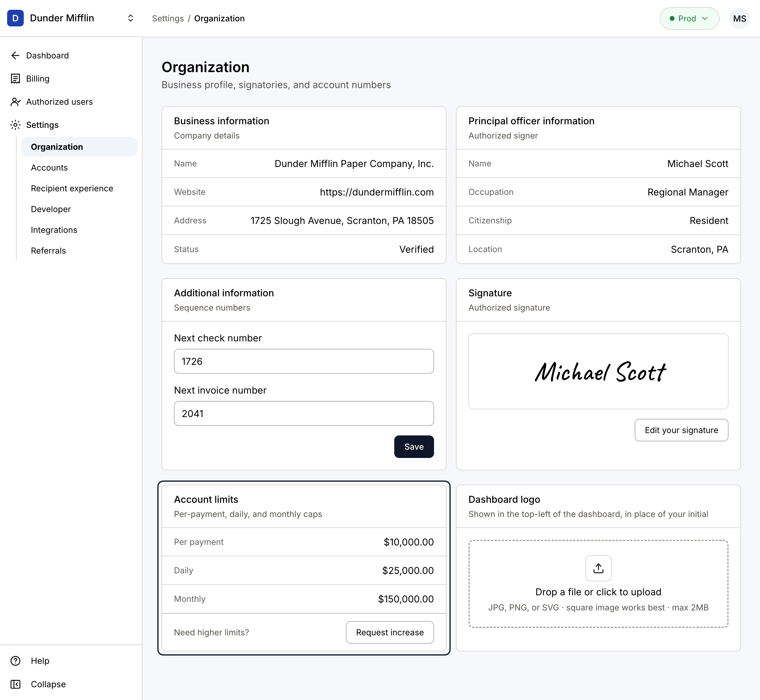The image size is (760, 700).
Task: Click the Billing receipt icon
Action: point(15,79)
